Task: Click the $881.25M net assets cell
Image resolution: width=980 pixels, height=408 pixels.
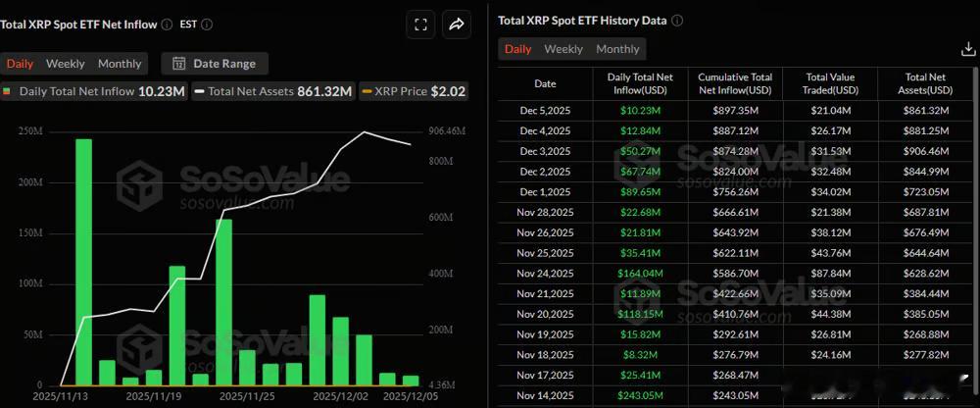Action: [x=926, y=130]
